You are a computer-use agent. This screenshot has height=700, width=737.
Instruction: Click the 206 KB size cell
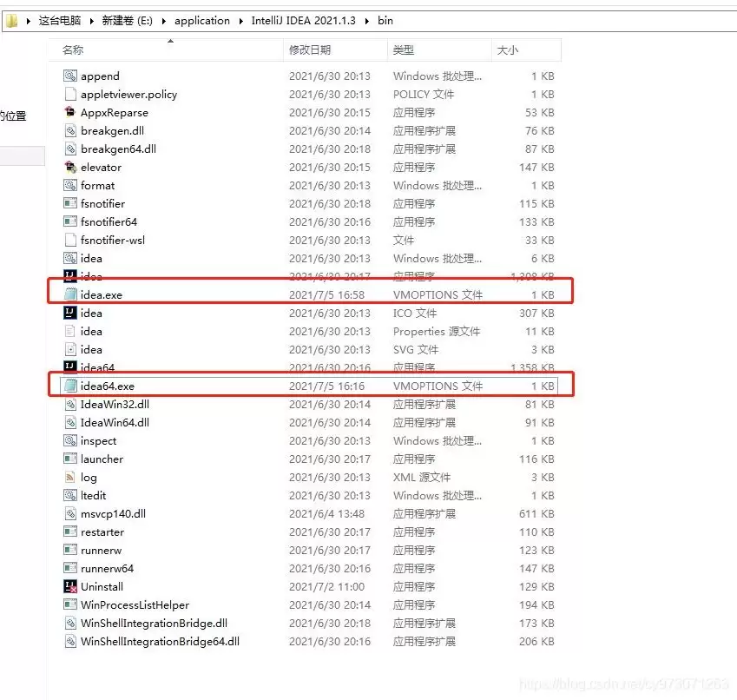(x=536, y=641)
